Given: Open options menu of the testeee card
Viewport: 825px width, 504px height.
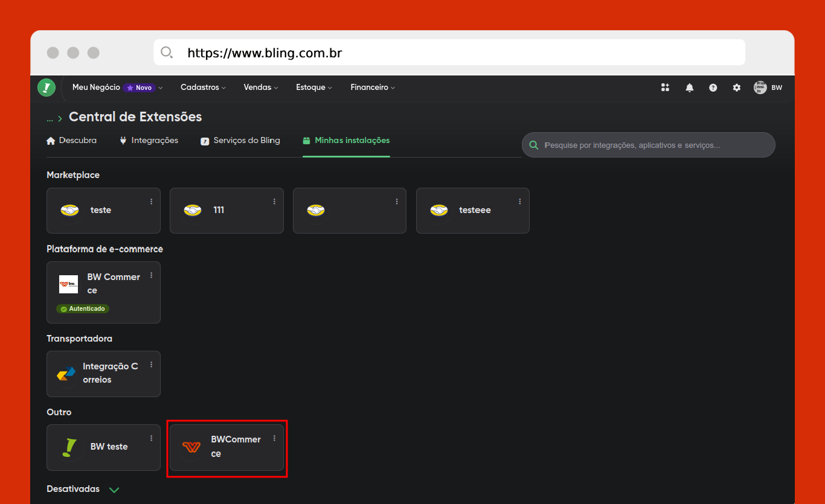Looking at the screenshot, I should [520, 202].
